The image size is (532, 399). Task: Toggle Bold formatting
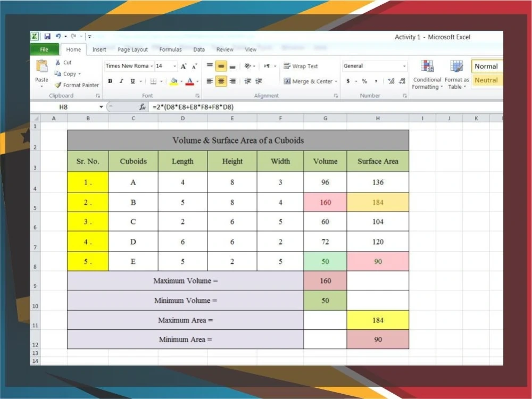(x=110, y=81)
